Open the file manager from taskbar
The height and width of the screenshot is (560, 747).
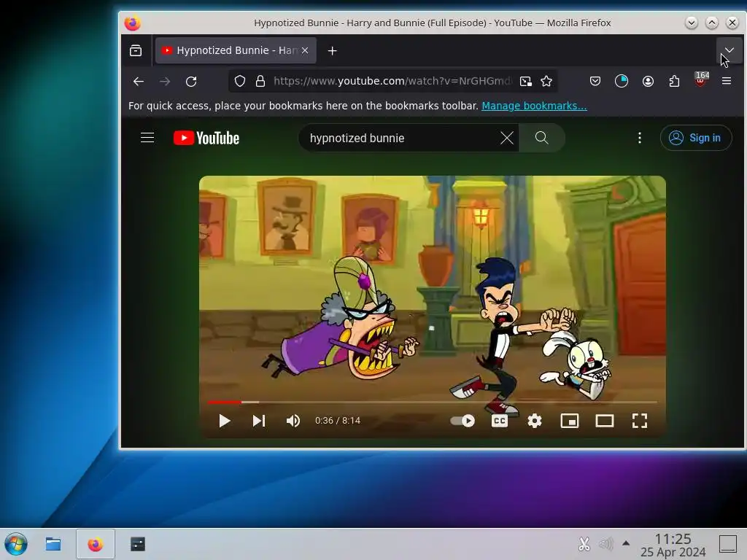[x=53, y=544]
